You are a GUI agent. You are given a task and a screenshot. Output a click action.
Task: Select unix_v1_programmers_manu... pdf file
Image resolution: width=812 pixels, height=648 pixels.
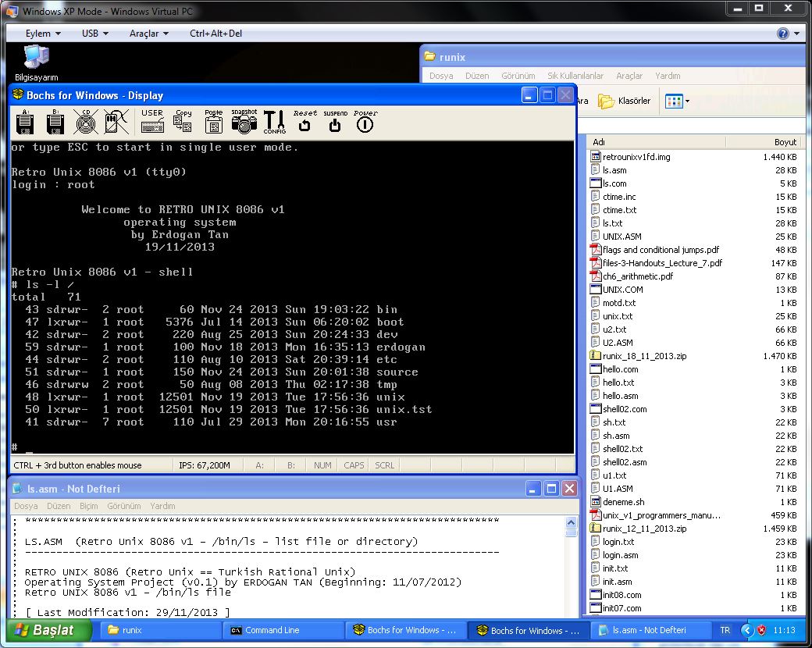(661, 515)
